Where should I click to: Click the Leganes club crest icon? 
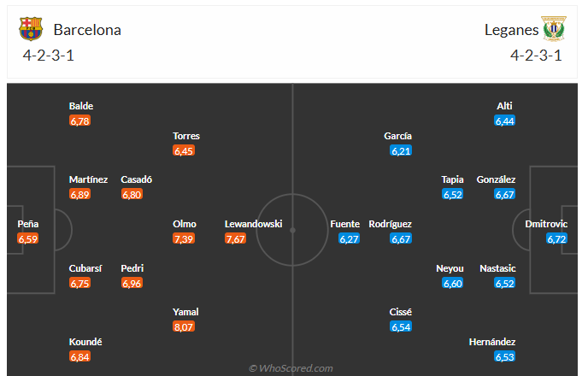tap(554, 28)
